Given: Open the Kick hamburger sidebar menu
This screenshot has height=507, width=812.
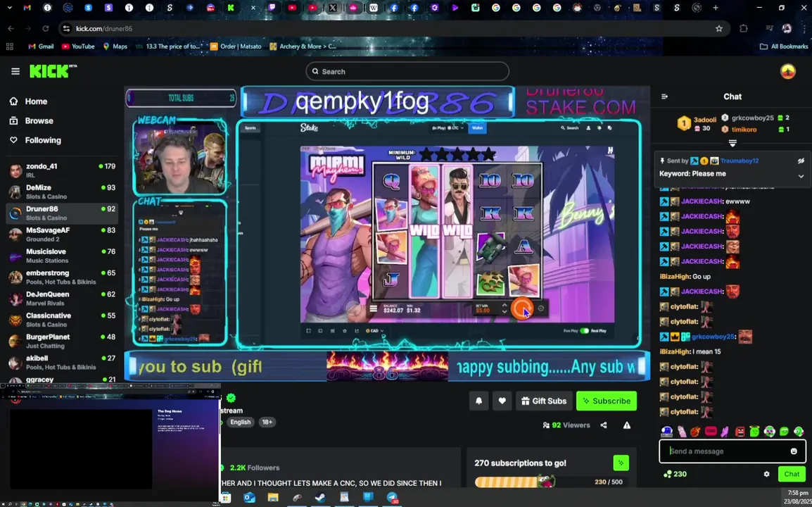Looking at the screenshot, I should pos(15,71).
